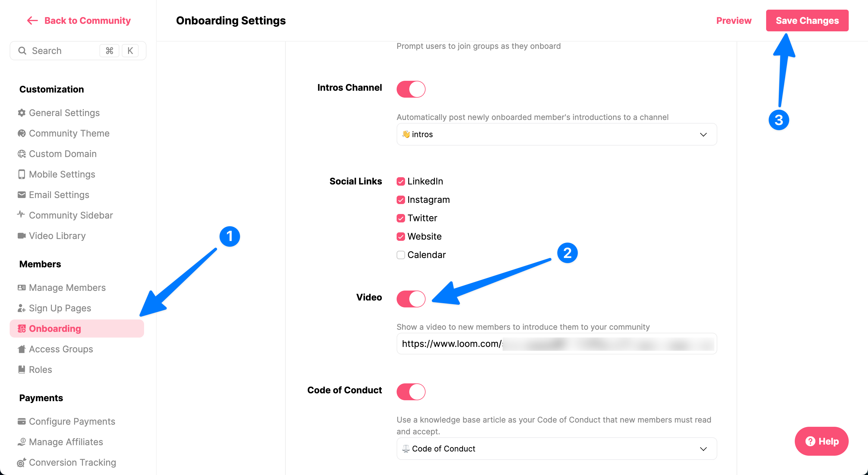
Task: Open the intros channel dropdown
Action: coord(556,134)
